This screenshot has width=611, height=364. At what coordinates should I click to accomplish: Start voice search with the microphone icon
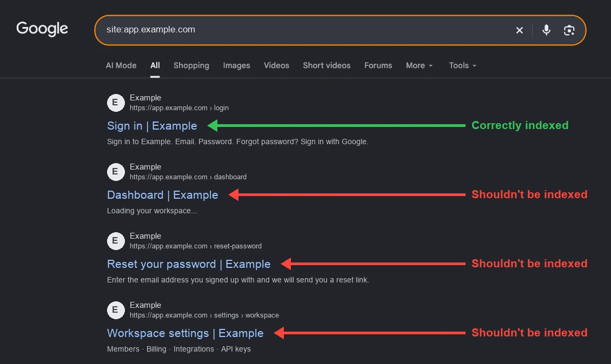pos(546,30)
